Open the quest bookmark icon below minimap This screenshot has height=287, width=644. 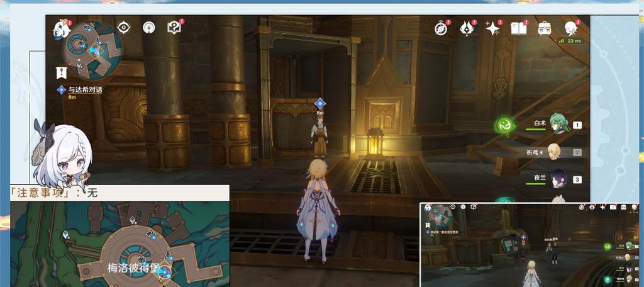[61, 73]
